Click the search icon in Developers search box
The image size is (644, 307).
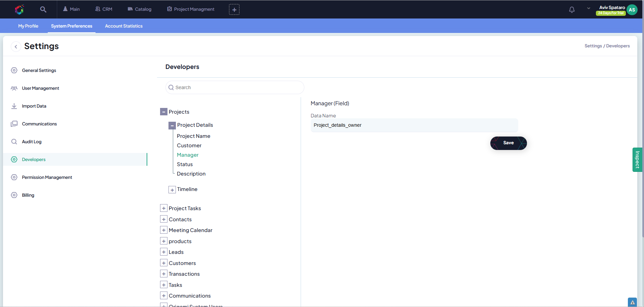(x=171, y=87)
